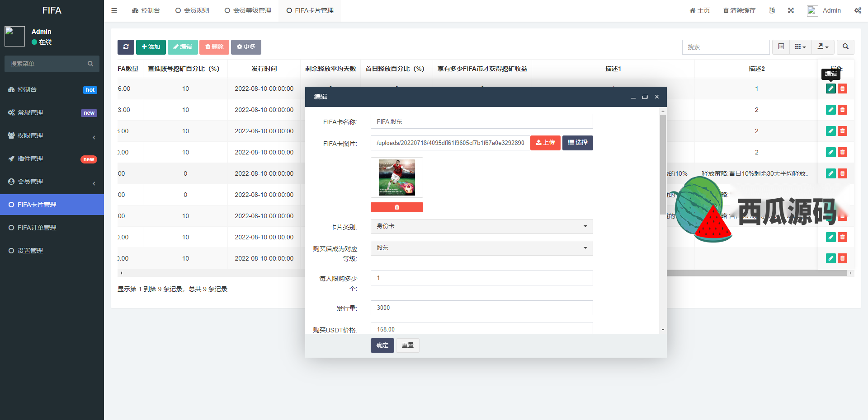The image size is (868, 420).
Task: Click the table search input field
Action: 726,47
